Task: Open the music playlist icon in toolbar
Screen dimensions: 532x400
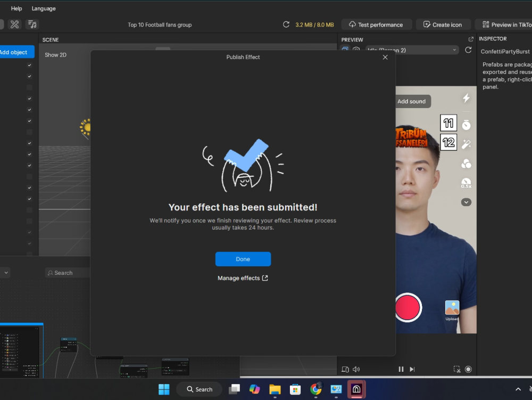Action: (32, 25)
